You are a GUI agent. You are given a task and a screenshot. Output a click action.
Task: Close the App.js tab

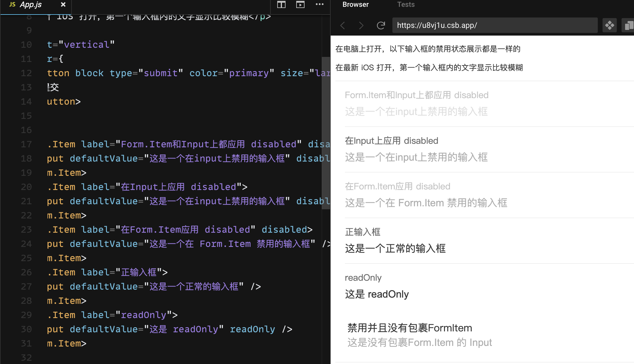[63, 4]
